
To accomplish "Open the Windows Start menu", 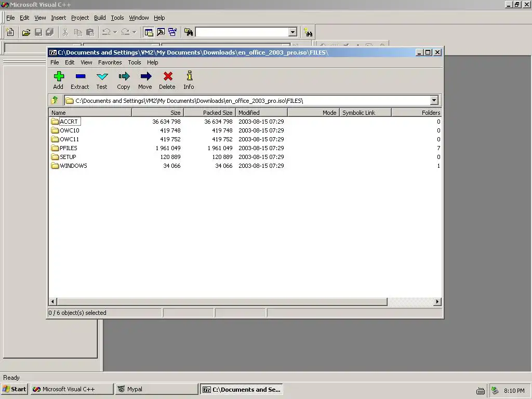I will coord(14,389).
